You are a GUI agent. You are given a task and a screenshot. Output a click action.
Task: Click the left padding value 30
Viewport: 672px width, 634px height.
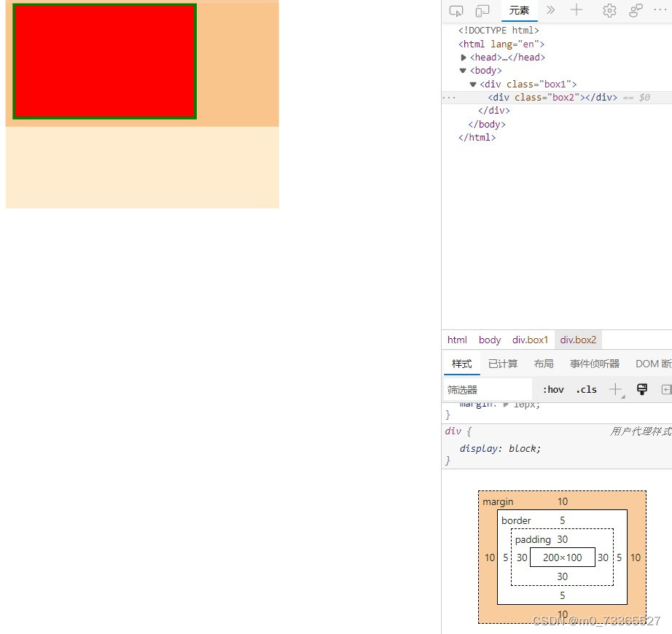tap(522, 557)
